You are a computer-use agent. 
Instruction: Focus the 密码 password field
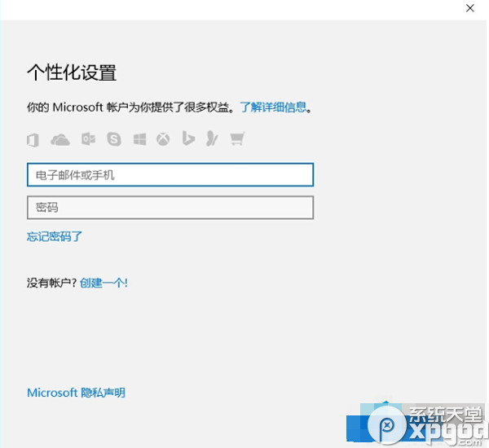tap(170, 208)
